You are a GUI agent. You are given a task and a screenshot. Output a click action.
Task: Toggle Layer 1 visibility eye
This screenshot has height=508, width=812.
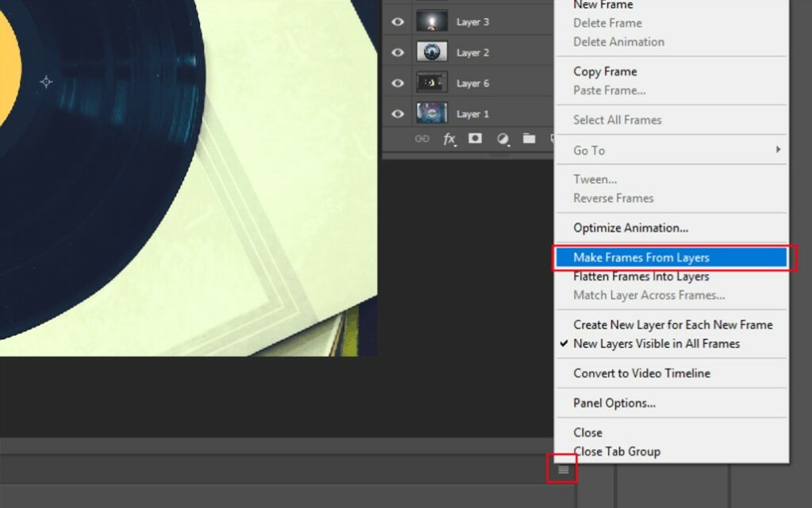(x=397, y=113)
